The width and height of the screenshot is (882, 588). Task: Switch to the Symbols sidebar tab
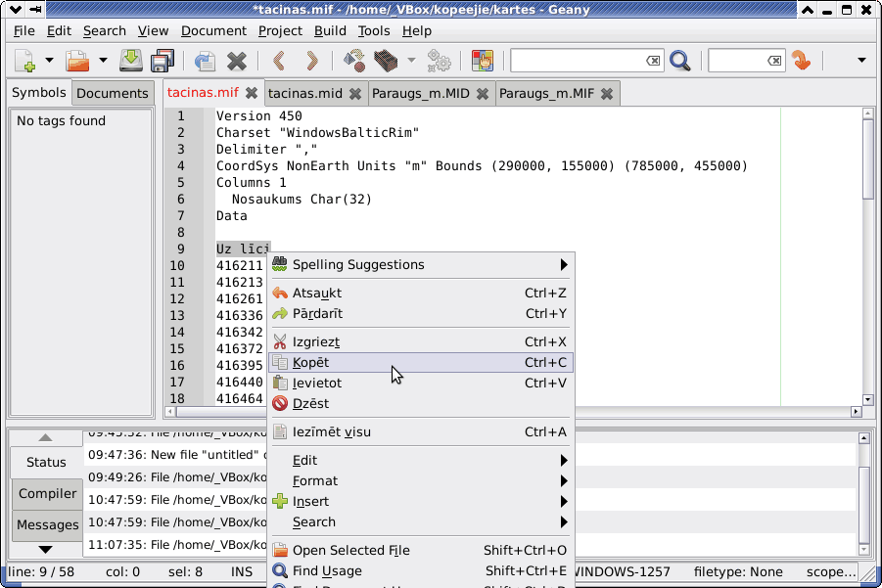(x=39, y=92)
